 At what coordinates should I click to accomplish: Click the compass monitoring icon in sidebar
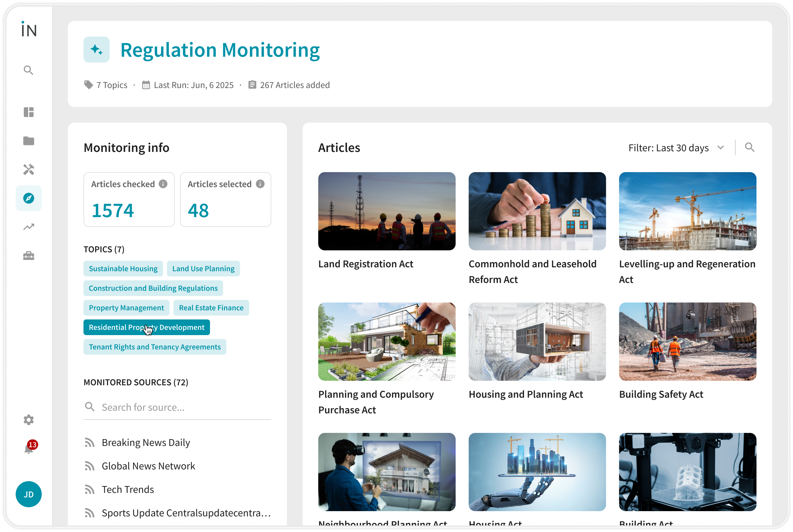pyautogui.click(x=28, y=198)
